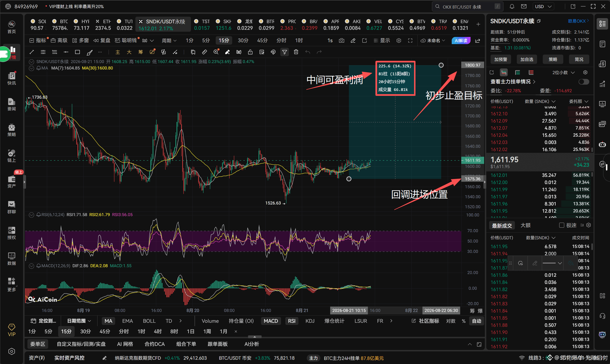Open the 2位小数 precision dropdown
610x364 pixels.
coord(563,73)
